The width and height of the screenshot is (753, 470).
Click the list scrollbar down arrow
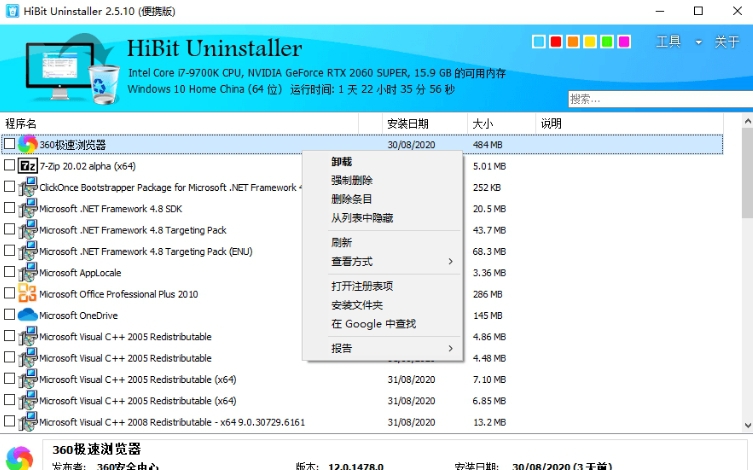[747, 425]
